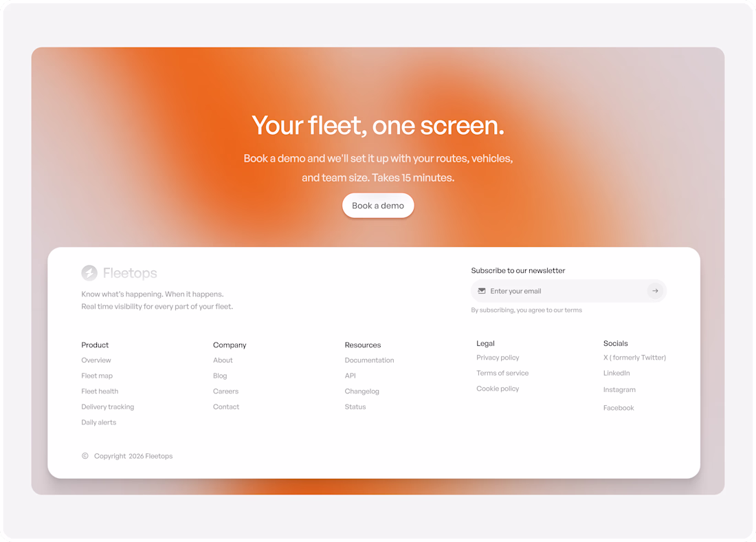Open Documentation under Resources
The image size is (756, 542).
click(x=369, y=360)
